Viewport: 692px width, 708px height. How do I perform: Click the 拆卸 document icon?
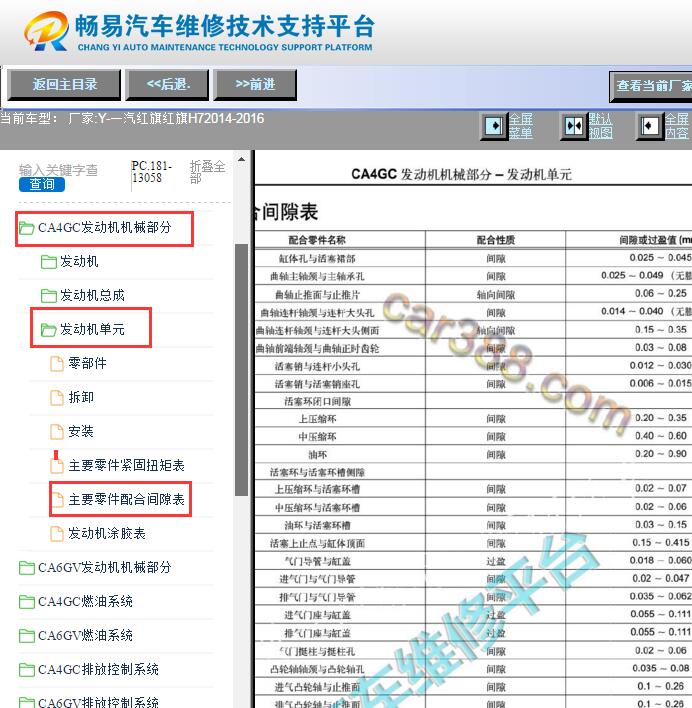(x=56, y=398)
